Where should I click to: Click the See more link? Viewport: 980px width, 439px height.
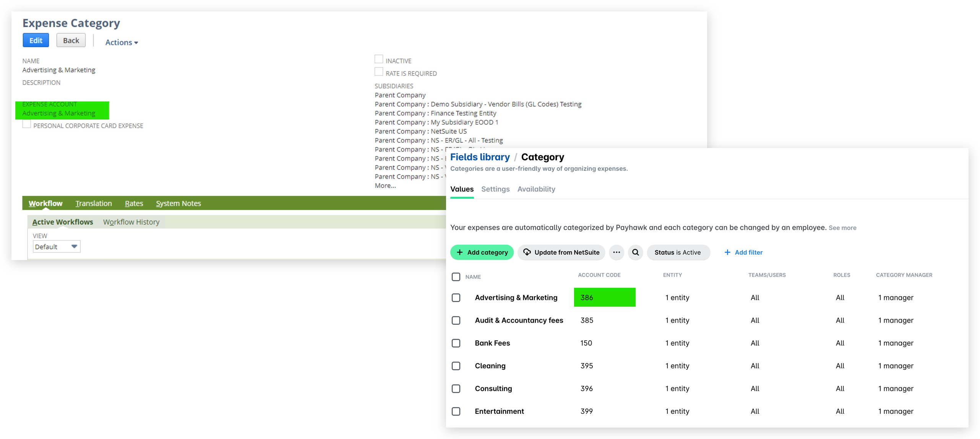[x=842, y=228]
